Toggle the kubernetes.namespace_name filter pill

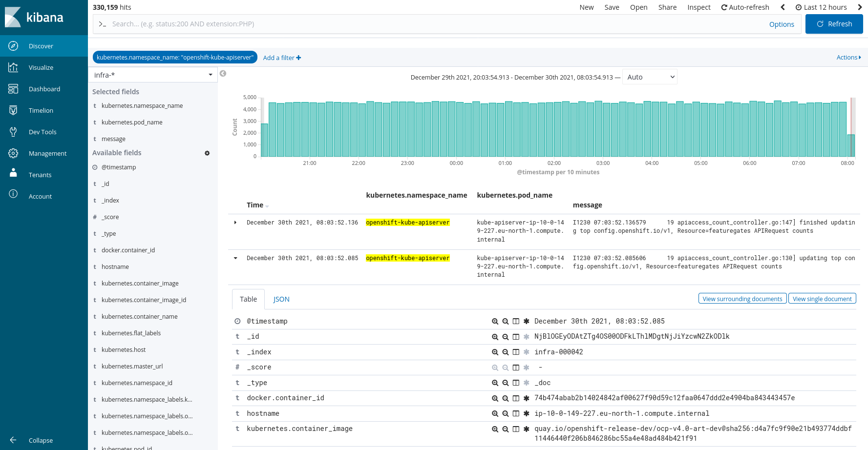tap(175, 58)
